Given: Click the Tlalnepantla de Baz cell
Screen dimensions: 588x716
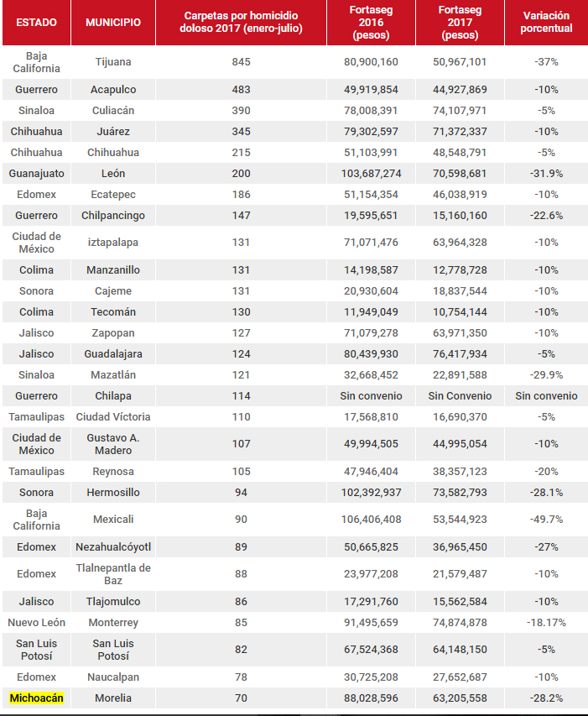Looking at the screenshot, I should pyautogui.click(x=113, y=574).
